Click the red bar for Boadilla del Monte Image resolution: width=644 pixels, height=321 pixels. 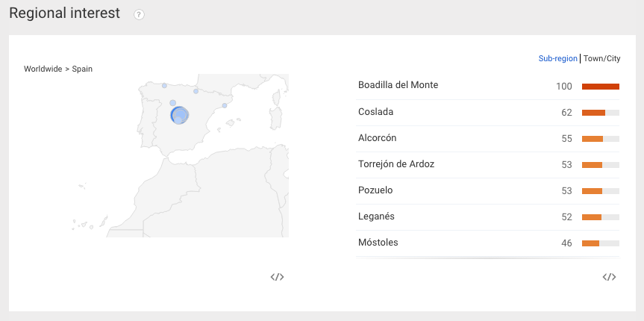pyautogui.click(x=601, y=87)
